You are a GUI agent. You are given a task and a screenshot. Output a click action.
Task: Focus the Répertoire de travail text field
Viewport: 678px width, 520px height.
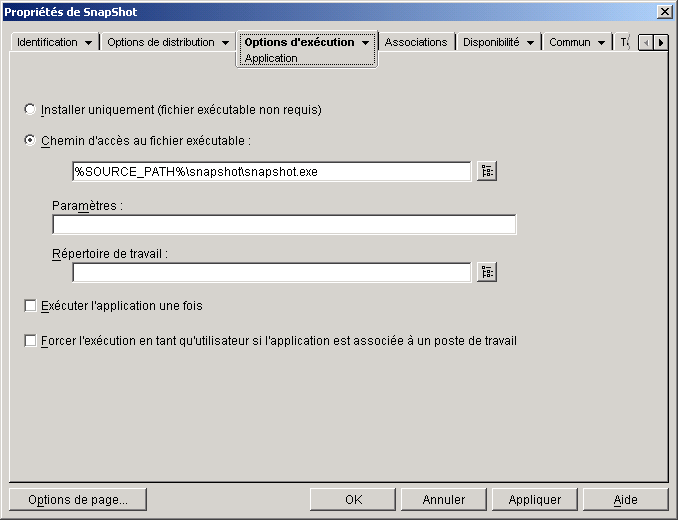[x=272, y=272]
